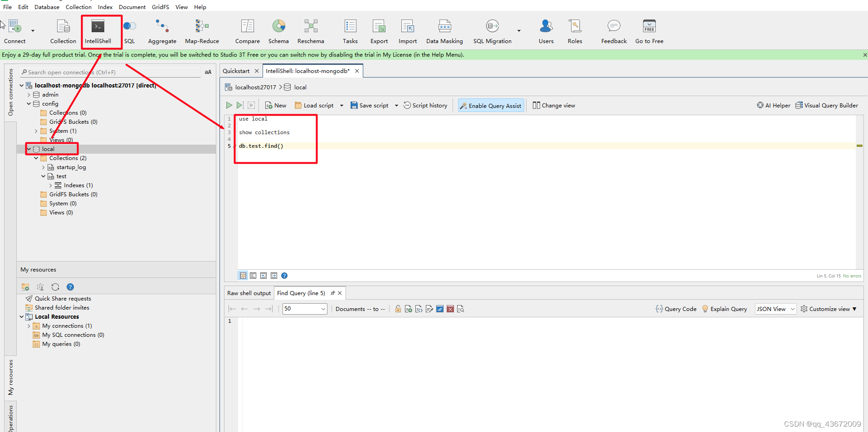Run the statement at cursor
The height and width of the screenshot is (432, 868).
coord(240,105)
